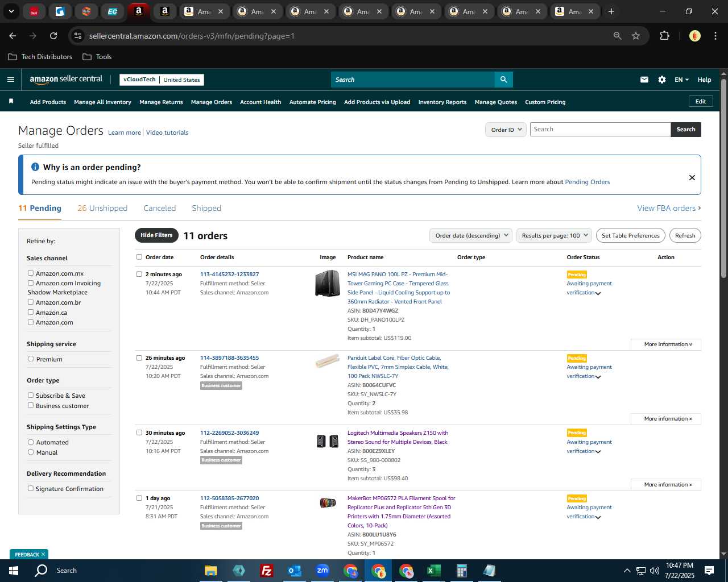The image size is (728, 582).
Task: Open the settings gear in Seller Central
Action: pyautogui.click(x=662, y=80)
